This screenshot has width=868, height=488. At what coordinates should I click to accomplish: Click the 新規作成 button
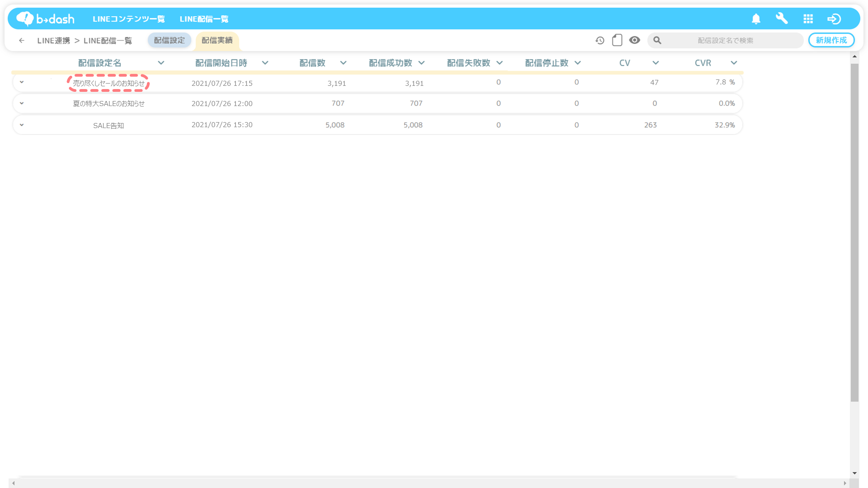(x=831, y=40)
